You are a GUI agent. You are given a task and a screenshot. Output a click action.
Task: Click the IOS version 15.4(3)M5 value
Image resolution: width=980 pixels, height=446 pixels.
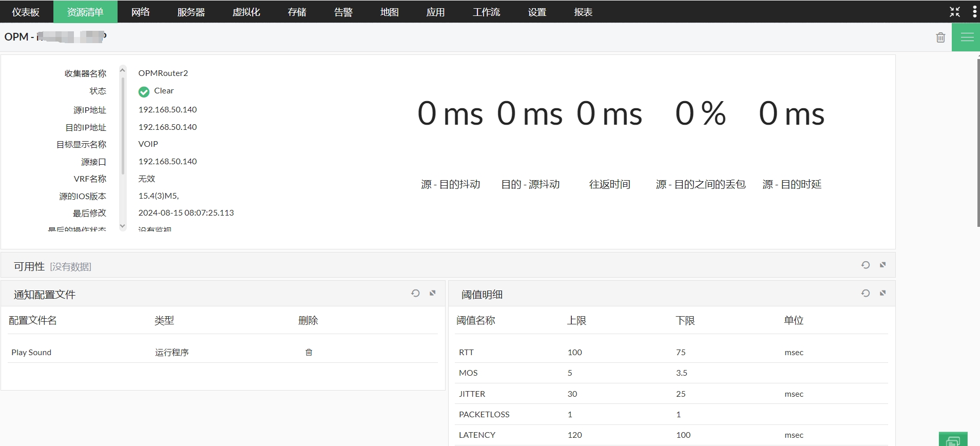point(159,196)
